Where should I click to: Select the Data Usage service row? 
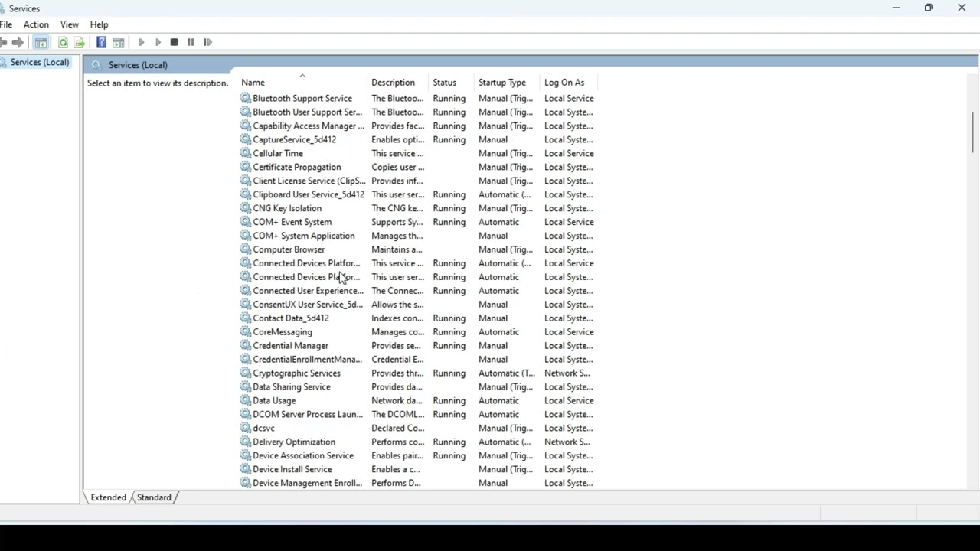[417, 401]
